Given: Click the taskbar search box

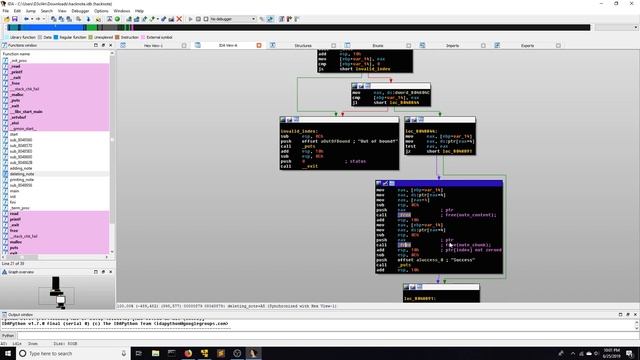Looking at the screenshot, I should (73, 353).
